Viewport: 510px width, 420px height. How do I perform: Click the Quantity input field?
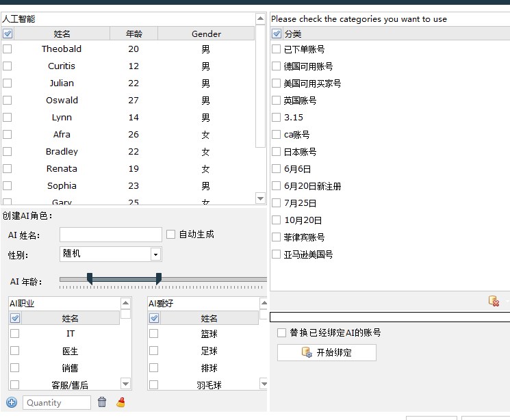[57, 402]
